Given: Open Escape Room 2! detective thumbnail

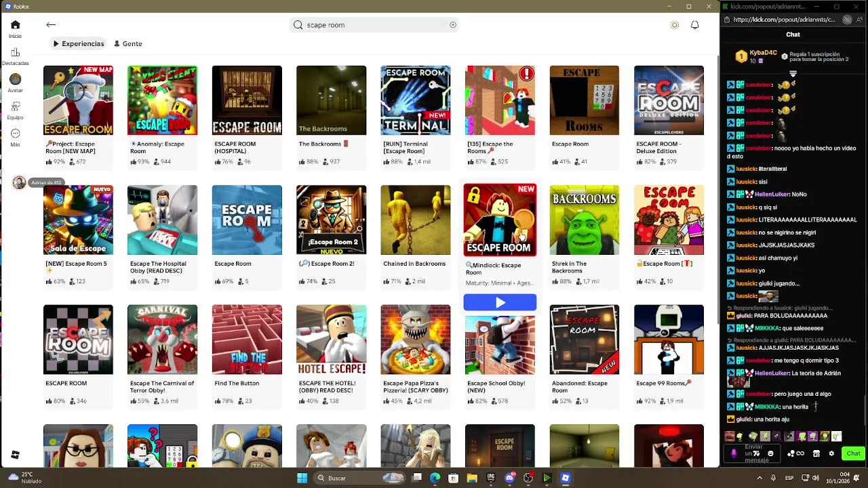Looking at the screenshot, I should [331, 220].
